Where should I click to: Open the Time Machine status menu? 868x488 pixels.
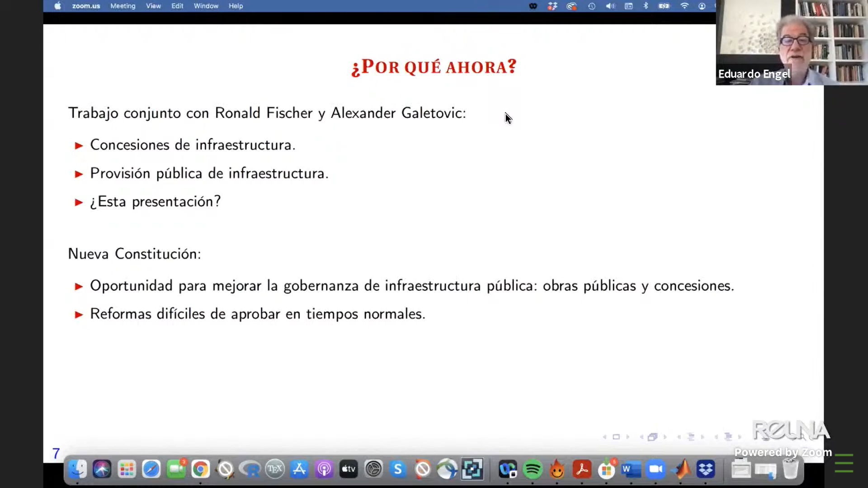[591, 6]
